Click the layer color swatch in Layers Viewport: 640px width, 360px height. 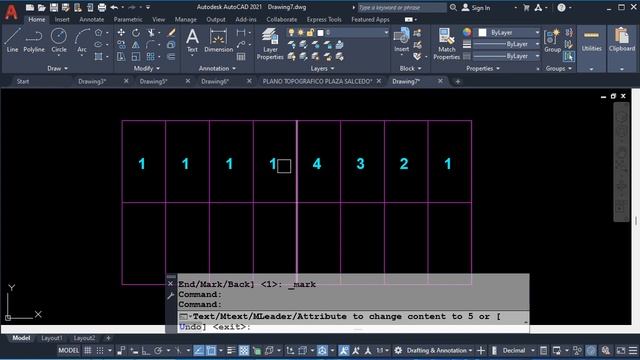click(x=320, y=32)
